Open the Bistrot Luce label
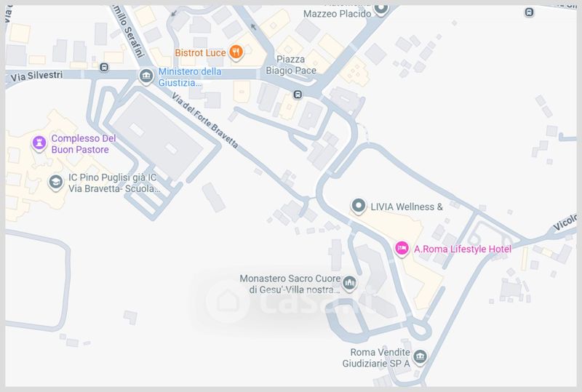582x392 pixels. tap(201, 52)
